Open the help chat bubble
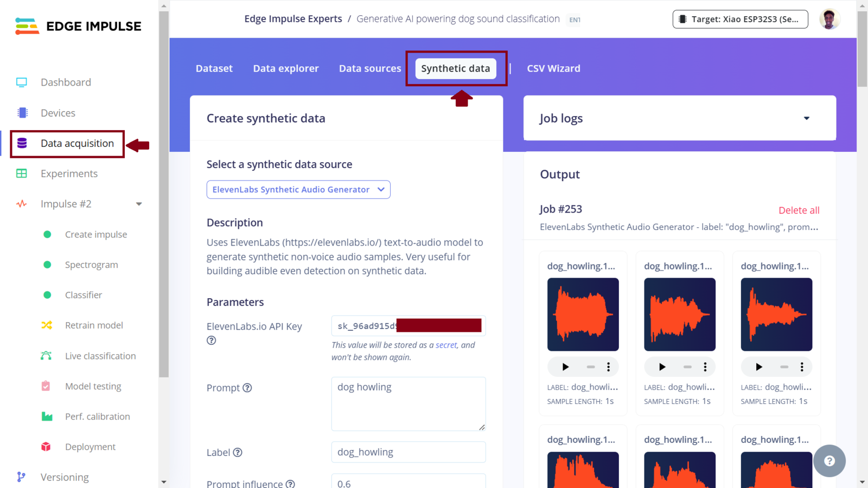The image size is (868, 488). [829, 461]
